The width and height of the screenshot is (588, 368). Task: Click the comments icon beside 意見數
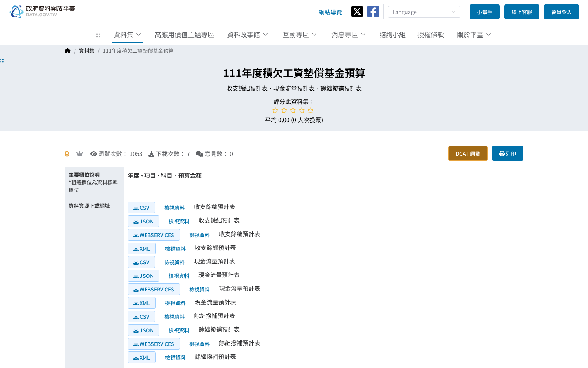(x=200, y=154)
